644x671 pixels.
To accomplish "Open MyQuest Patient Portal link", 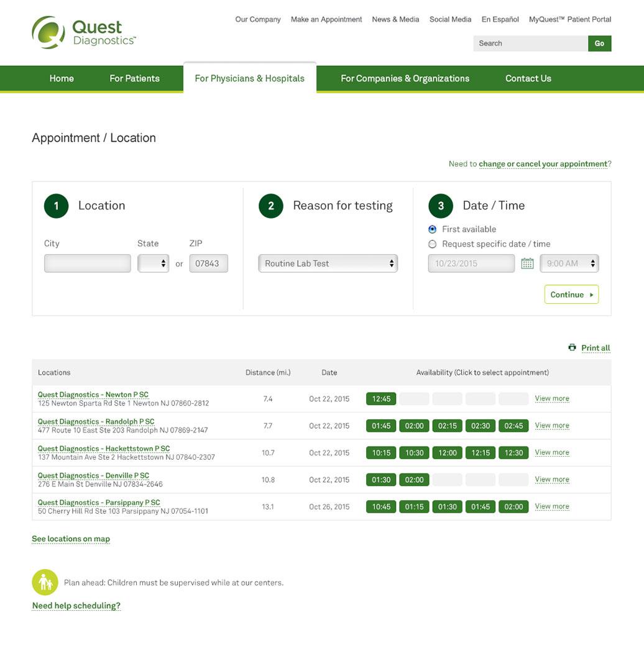I will click(x=570, y=19).
